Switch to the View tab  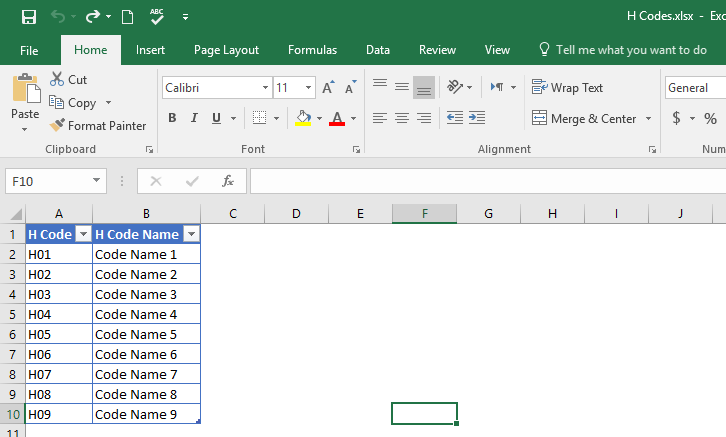(x=497, y=50)
